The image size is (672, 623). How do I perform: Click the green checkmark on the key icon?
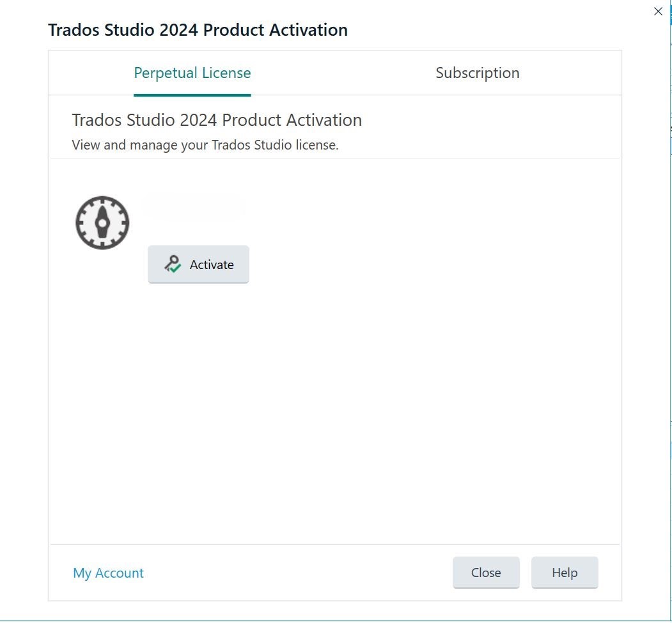175,269
